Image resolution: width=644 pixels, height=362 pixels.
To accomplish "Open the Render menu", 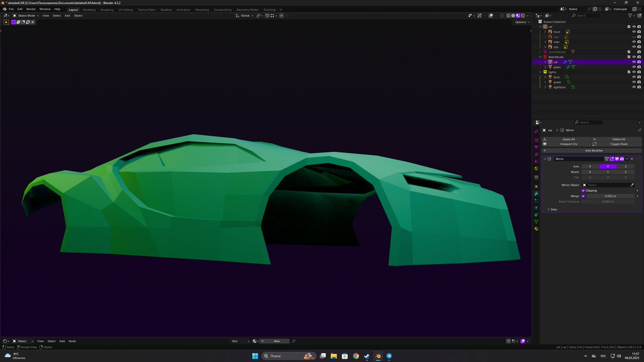I will point(31,9).
